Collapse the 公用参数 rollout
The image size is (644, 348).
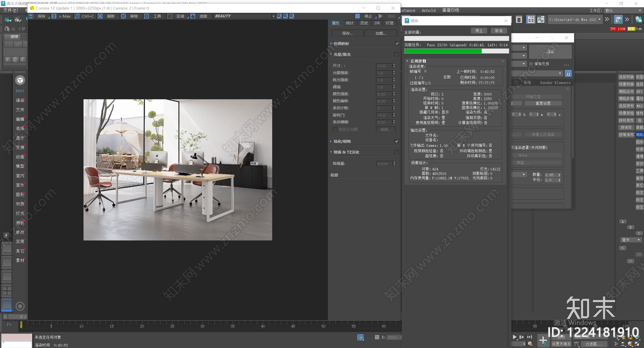coord(407,61)
